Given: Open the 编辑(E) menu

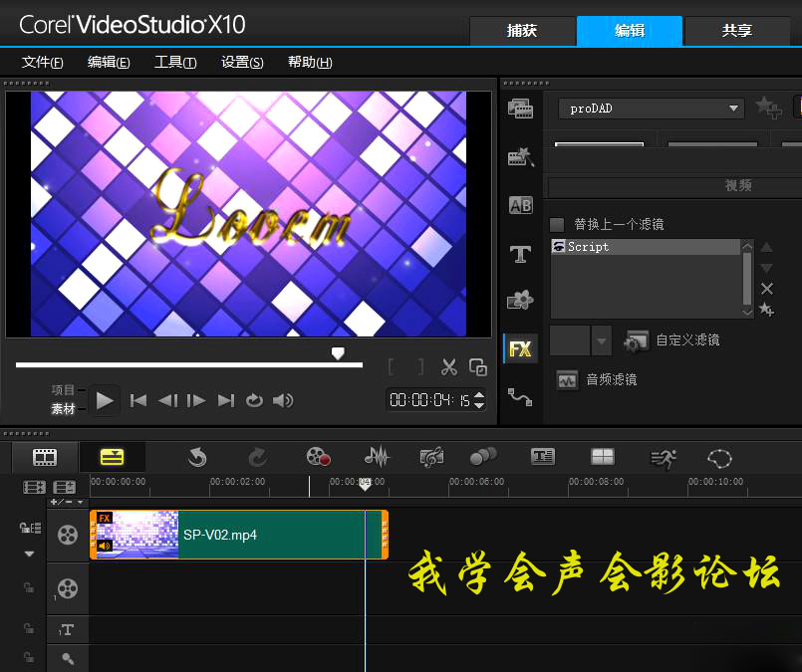Looking at the screenshot, I should pyautogui.click(x=109, y=63).
